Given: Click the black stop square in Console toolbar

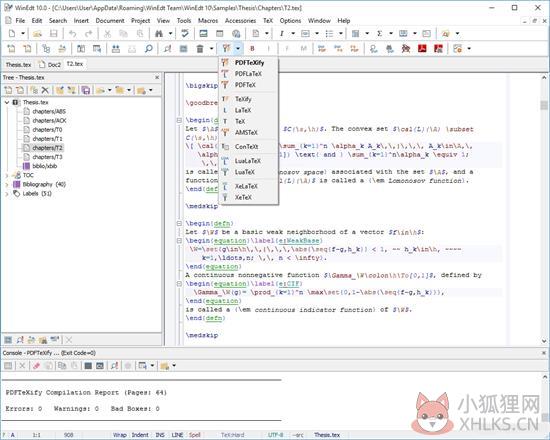Looking at the screenshot, I should pos(88,366).
